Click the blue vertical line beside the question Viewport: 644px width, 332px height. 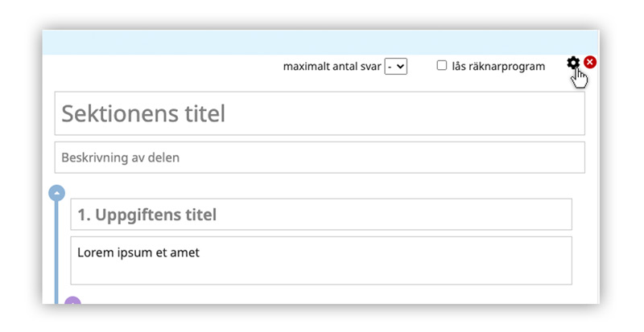coord(56,251)
